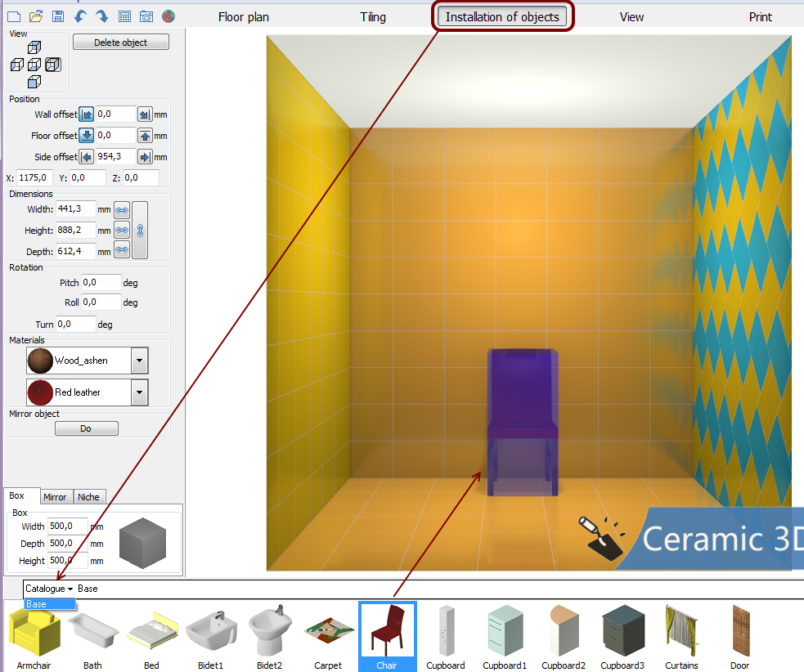Click the Undo arrow icon
The image size is (804, 672).
(80, 17)
